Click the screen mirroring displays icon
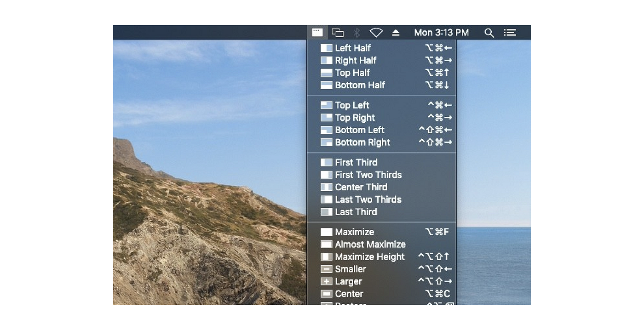 [x=338, y=33]
